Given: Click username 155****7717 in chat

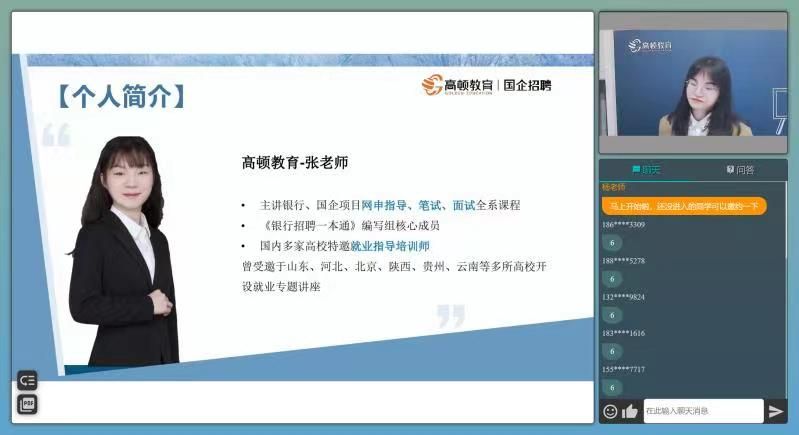Looking at the screenshot, I should (623, 369).
